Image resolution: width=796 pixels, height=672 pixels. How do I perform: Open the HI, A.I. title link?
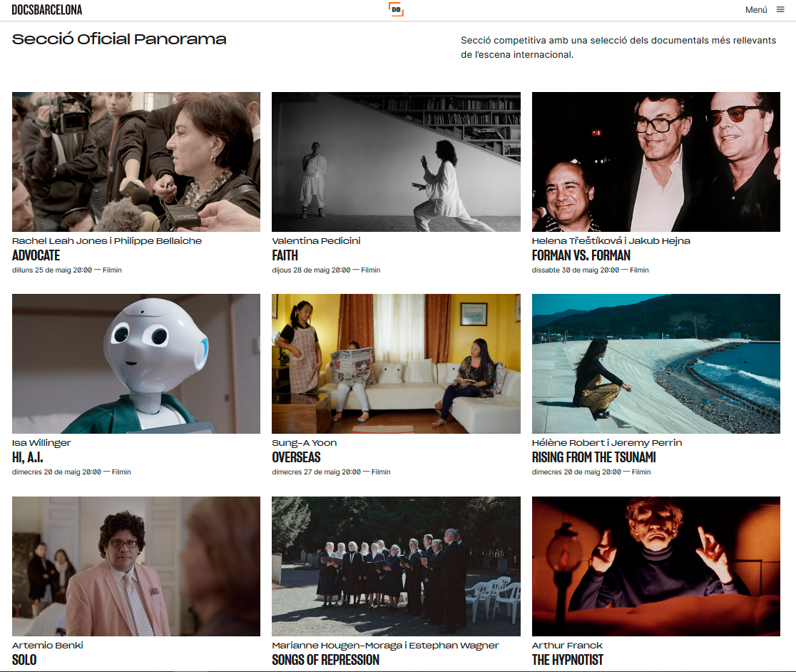pyautogui.click(x=28, y=457)
